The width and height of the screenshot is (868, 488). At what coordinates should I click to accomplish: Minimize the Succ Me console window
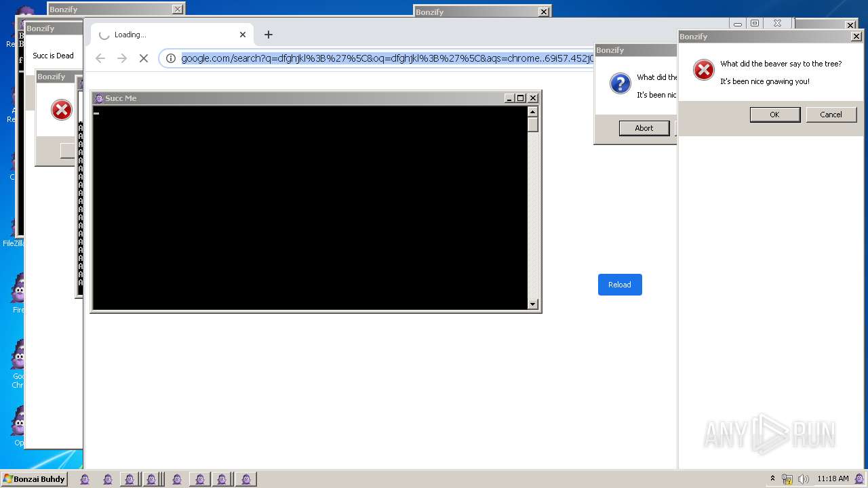[509, 98]
